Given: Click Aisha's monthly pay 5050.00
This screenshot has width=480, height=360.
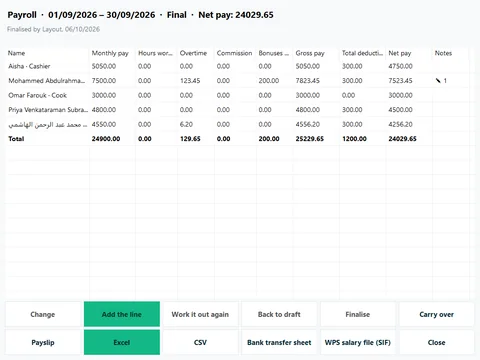Looking at the screenshot, I should point(104,66).
